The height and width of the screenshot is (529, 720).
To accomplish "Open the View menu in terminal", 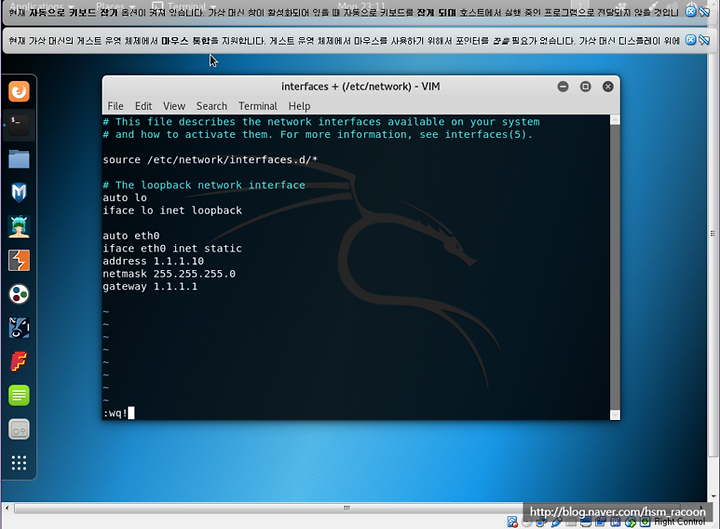I will (x=174, y=106).
